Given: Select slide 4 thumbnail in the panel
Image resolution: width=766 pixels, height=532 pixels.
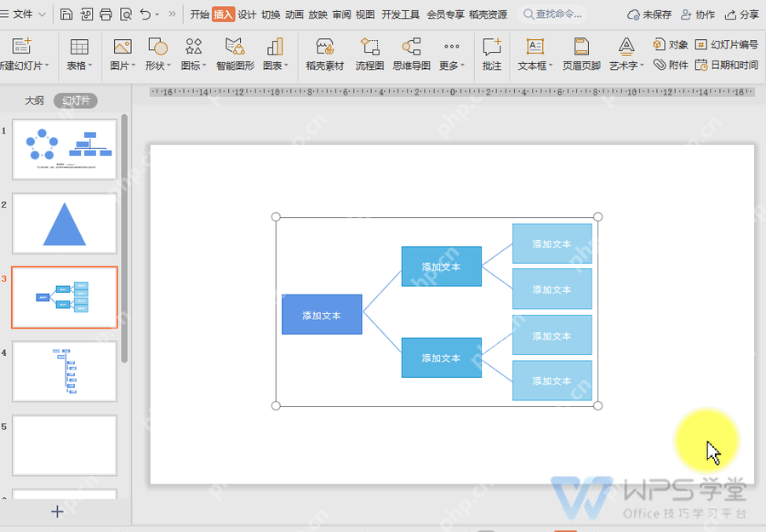Looking at the screenshot, I should click(65, 371).
